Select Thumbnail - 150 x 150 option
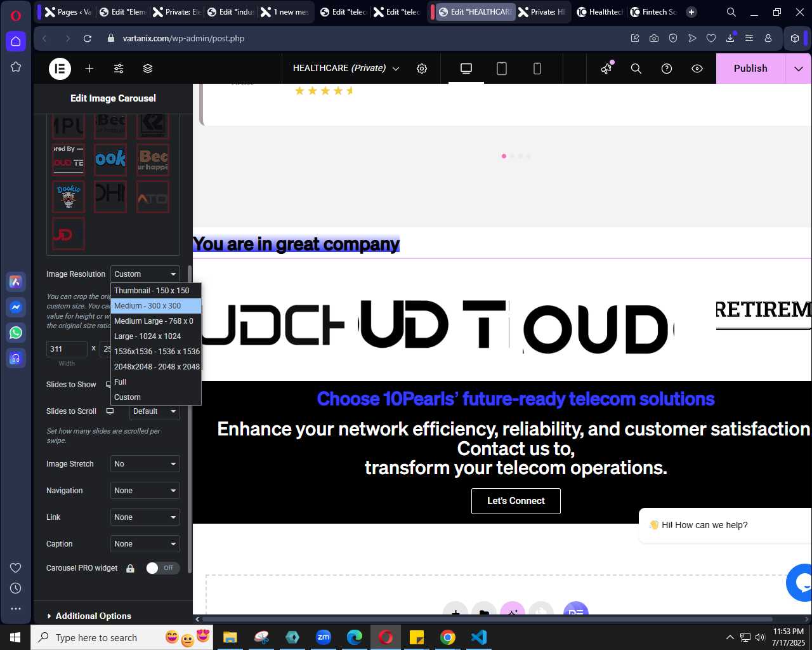Screen dimensions: 812x650 tap(156, 291)
